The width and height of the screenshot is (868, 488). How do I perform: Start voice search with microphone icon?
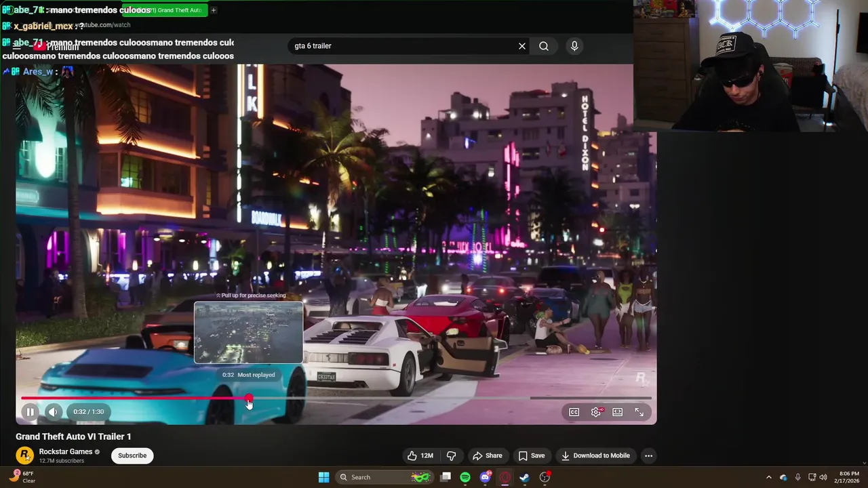tap(574, 46)
